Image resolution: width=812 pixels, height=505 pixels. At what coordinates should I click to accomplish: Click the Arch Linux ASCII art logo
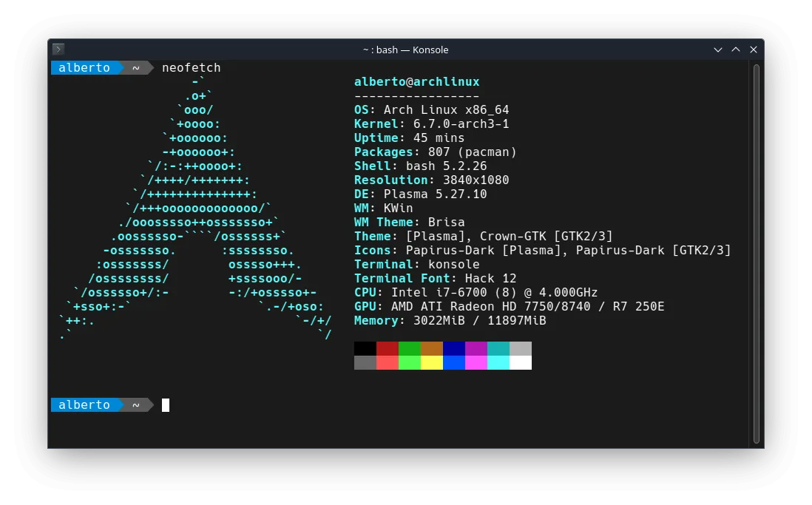pos(195,209)
